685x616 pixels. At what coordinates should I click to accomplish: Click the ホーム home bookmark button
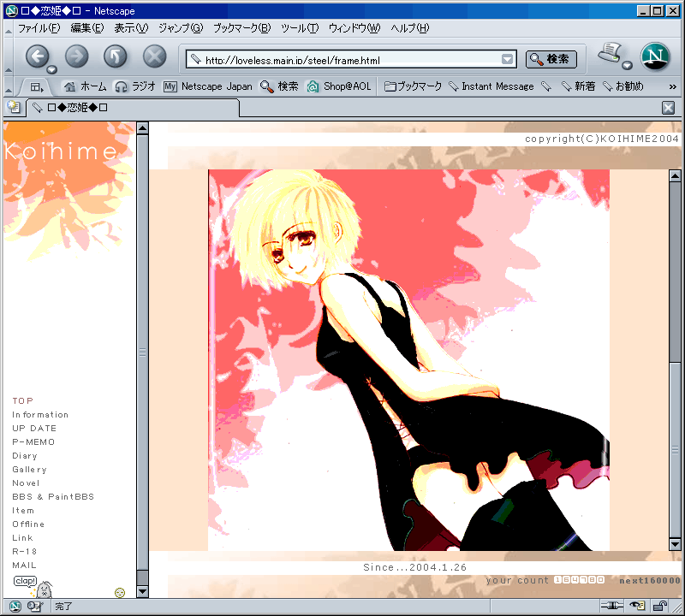[x=85, y=86]
